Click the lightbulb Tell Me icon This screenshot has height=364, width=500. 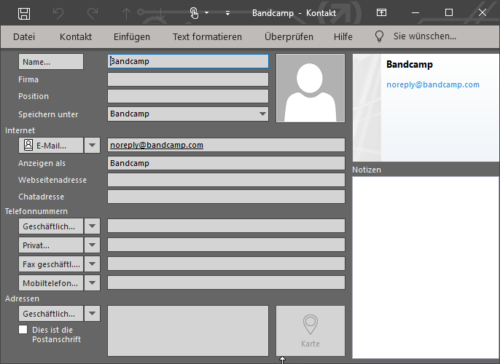click(379, 36)
